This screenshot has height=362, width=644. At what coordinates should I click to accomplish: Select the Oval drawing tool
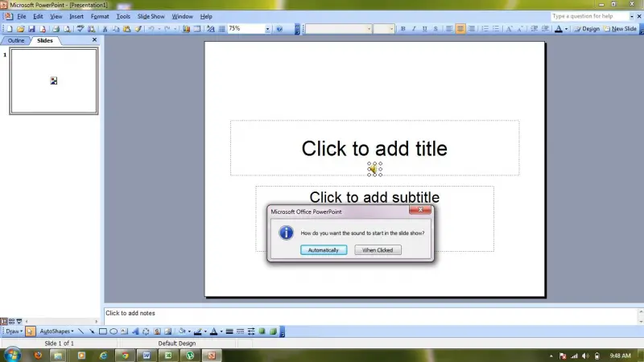coord(114,331)
